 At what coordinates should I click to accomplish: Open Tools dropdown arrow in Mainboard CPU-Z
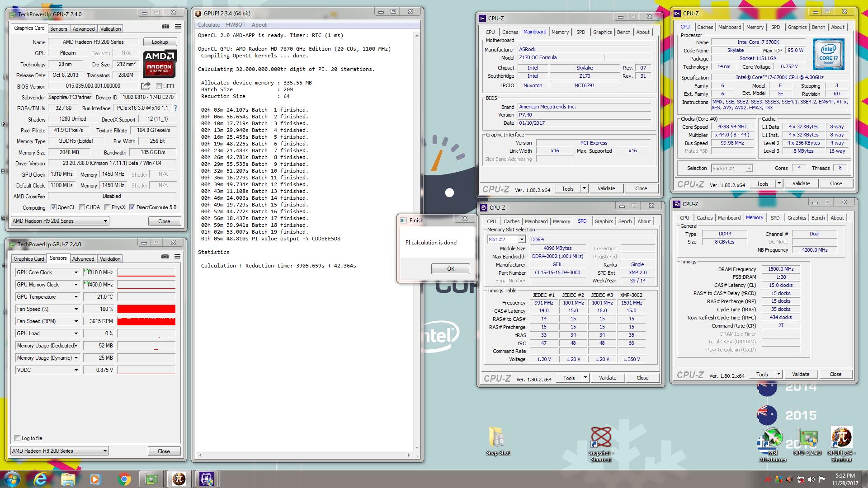click(584, 188)
